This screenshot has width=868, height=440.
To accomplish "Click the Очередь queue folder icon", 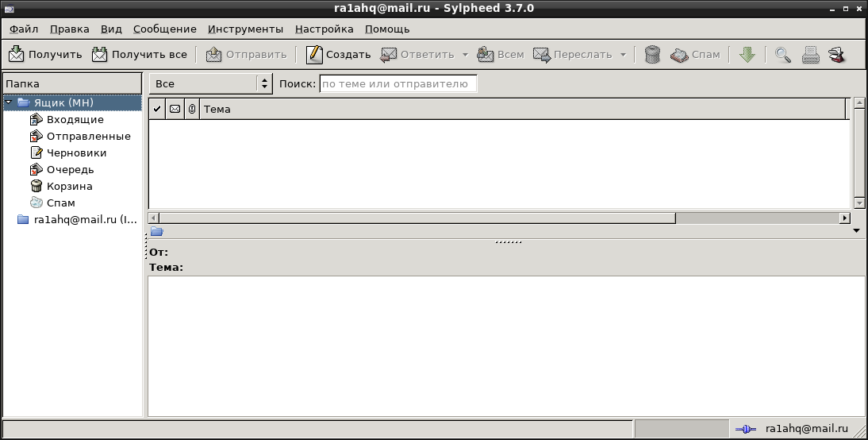I will (36, 170).
